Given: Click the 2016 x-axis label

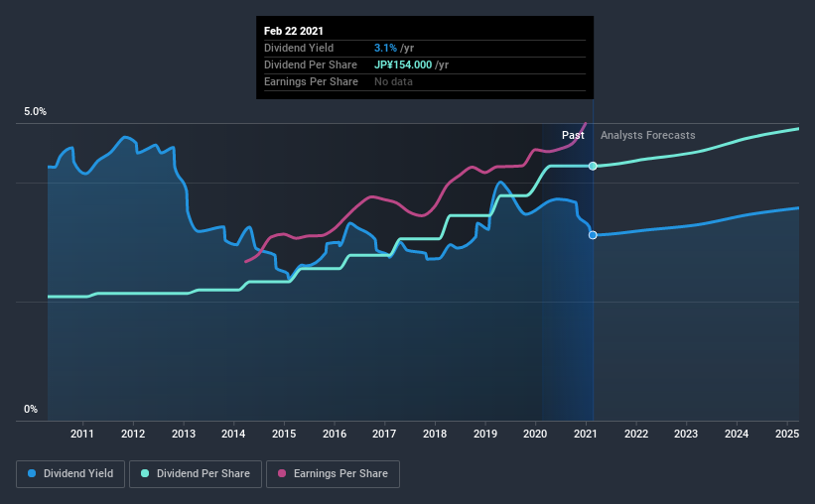Looking at the screenshot, I should 335,434.
